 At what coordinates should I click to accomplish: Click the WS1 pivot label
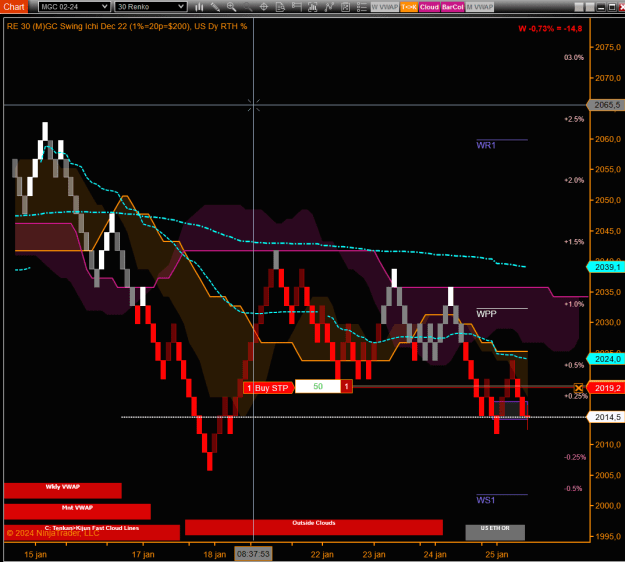[x=485, y=500]
